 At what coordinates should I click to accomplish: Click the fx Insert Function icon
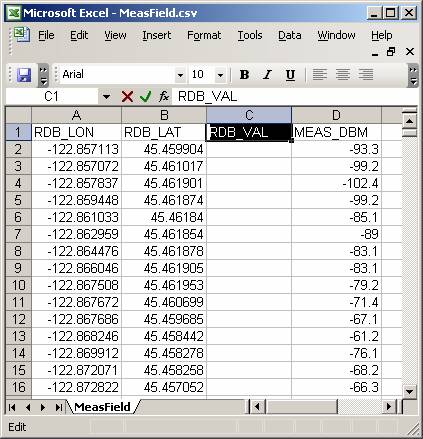pos(164,97)
